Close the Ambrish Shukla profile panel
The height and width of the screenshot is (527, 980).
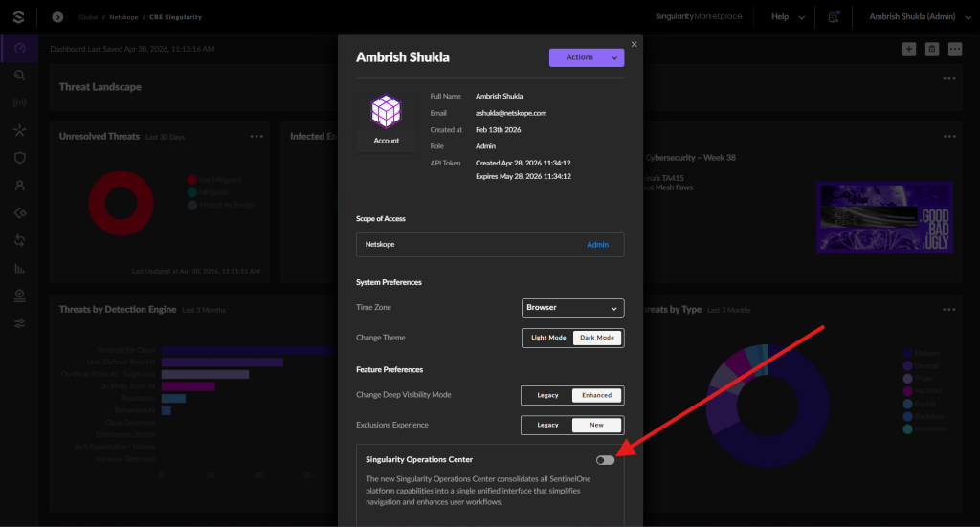click(x=635, y=44)
